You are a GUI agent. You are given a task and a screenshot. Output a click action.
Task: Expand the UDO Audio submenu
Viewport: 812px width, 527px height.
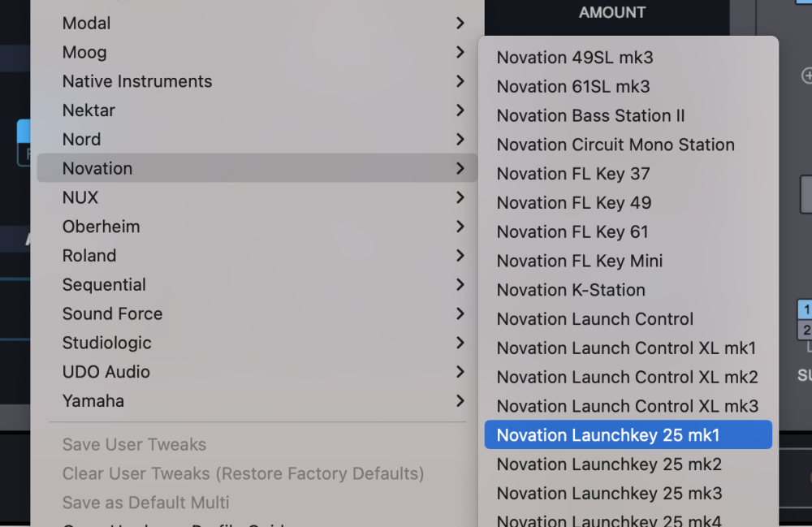pyautogui.click(x=106, y=372)
